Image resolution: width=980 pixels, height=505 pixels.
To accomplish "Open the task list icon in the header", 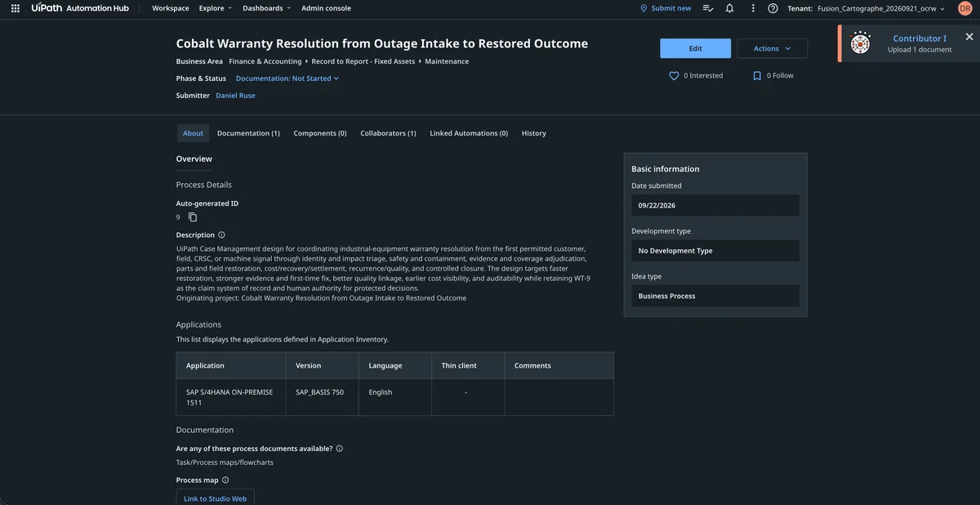I will (x=708, y=8).
